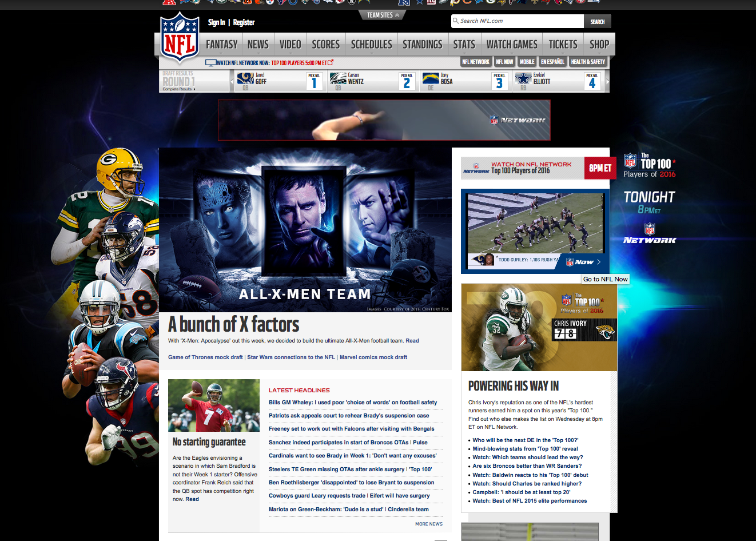This screenshot has width=756, height=541.
Task: Click the Chris Ivory Top 100 image
Action: click(539, 328)
